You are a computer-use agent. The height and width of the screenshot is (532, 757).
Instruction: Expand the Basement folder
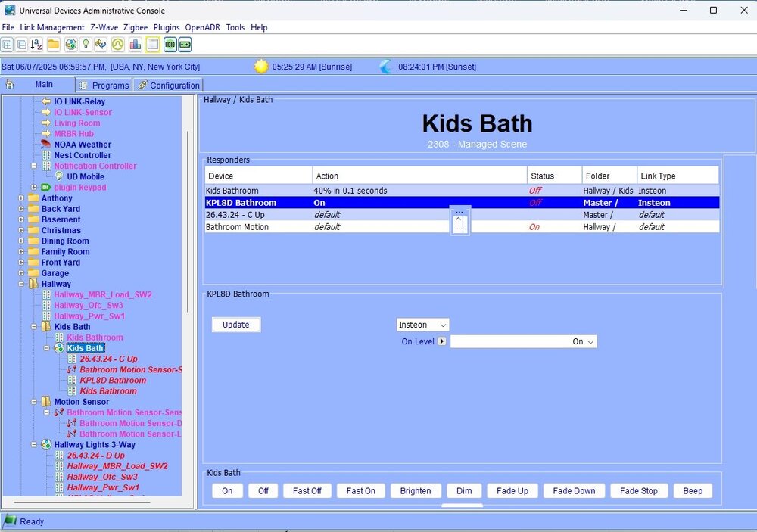click(x=21, y=219)
